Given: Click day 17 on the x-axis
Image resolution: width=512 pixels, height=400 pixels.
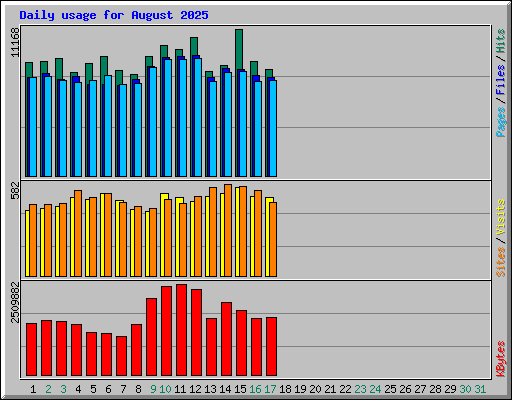Looking at the screenshot, I should pyautogui.click(x=270, y=389).
